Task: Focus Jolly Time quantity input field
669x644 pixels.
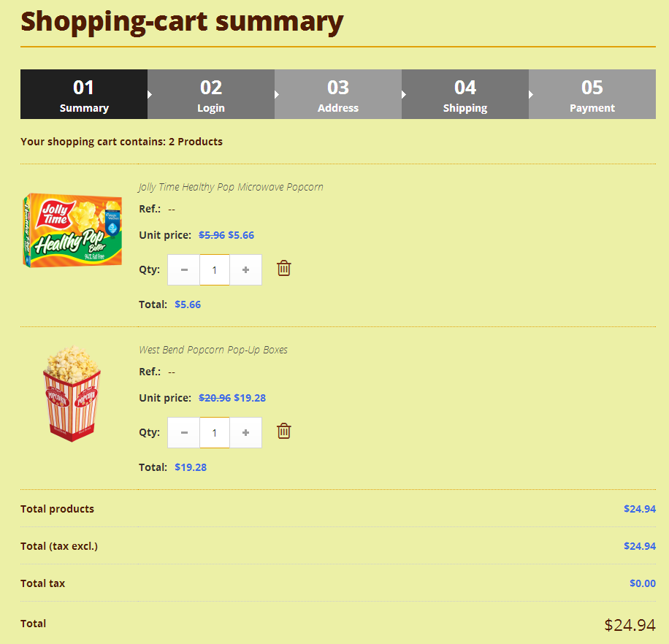Action: click(215, 270)
